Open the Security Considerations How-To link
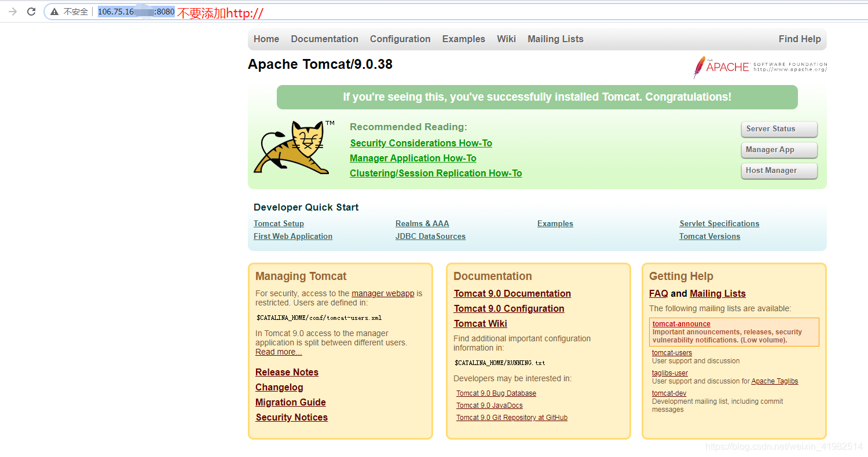 421,143
